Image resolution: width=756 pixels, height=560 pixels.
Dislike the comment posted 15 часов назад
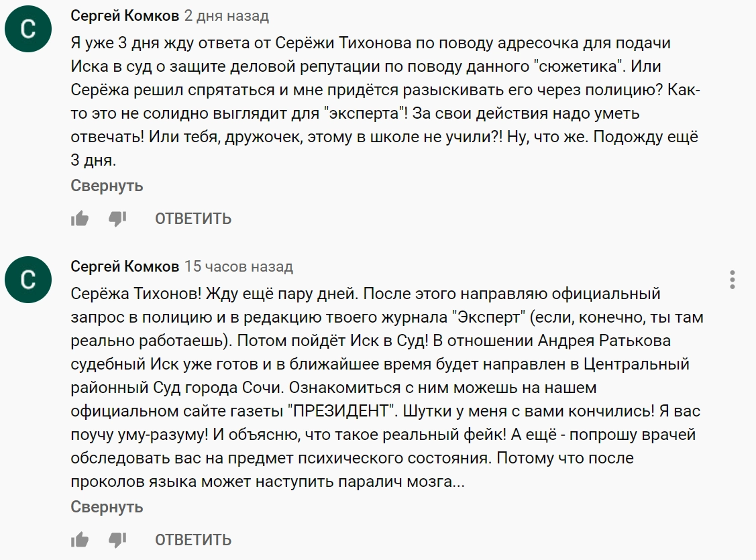(118, 539)
